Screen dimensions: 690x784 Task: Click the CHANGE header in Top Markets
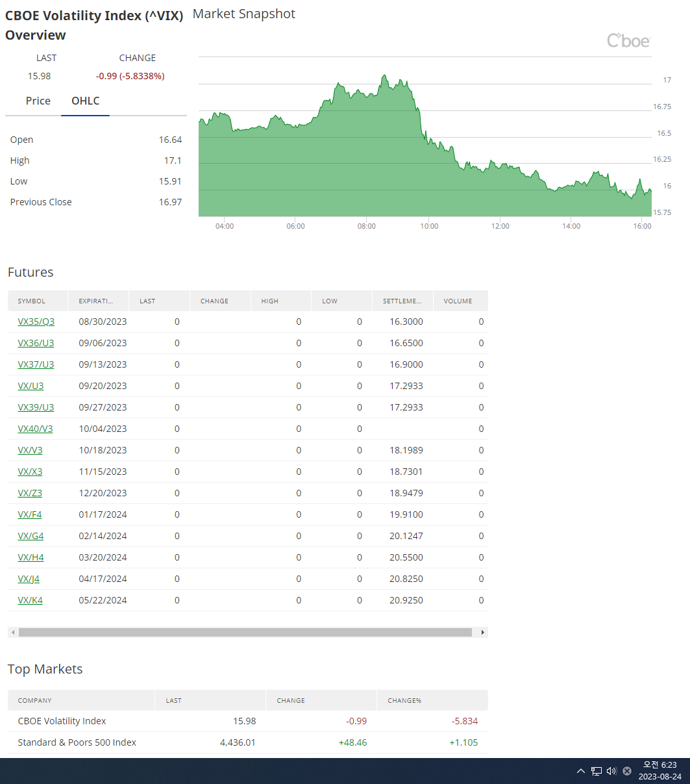(321, 700)
